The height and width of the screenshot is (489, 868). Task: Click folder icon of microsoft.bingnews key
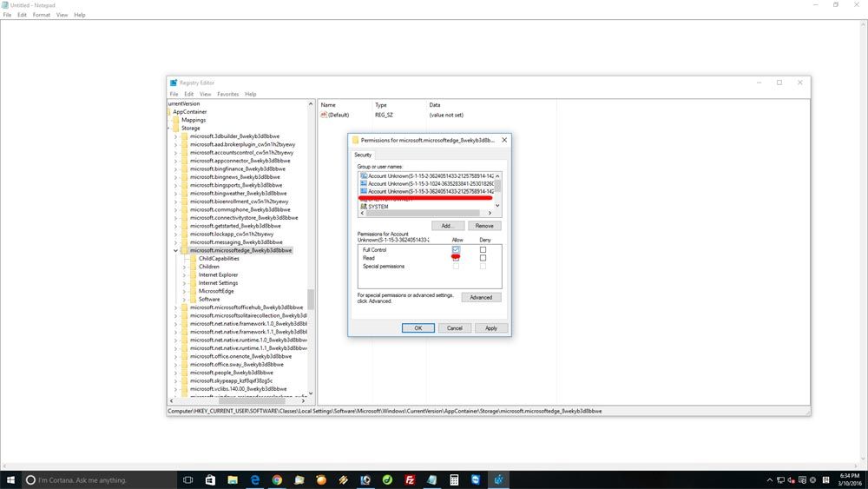184,177
